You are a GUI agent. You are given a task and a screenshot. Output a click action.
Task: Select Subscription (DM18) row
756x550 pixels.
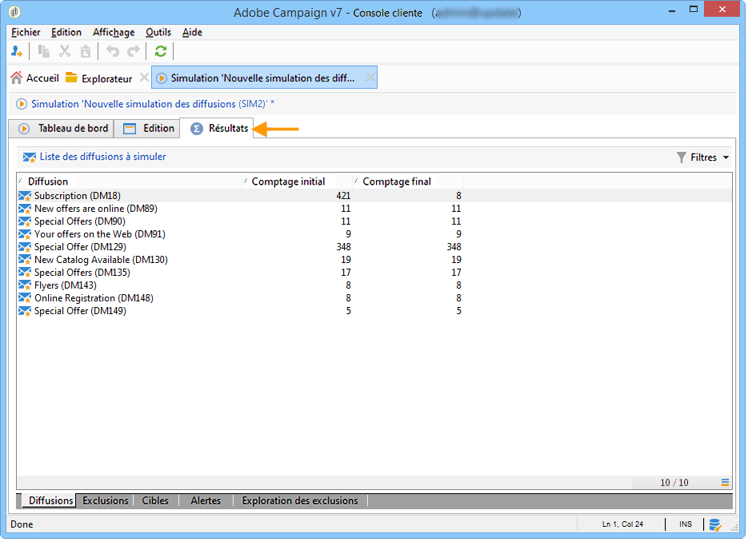click(x=374, y=196)
